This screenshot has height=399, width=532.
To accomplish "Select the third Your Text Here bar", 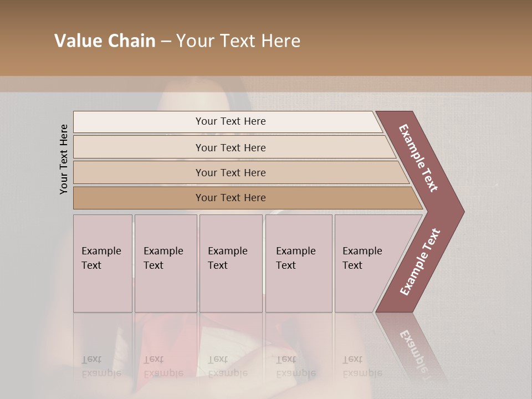I will pyautogui.click(x=230, y=172).
